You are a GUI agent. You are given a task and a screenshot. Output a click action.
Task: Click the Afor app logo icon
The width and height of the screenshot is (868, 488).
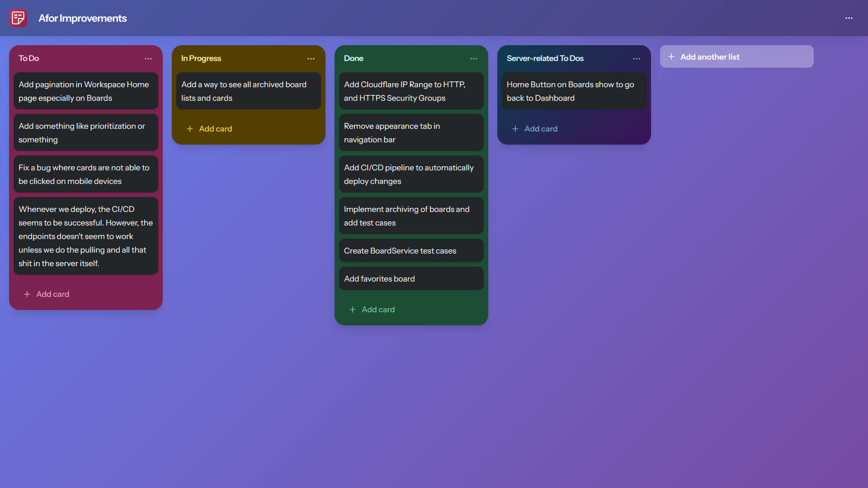point(18,18)
